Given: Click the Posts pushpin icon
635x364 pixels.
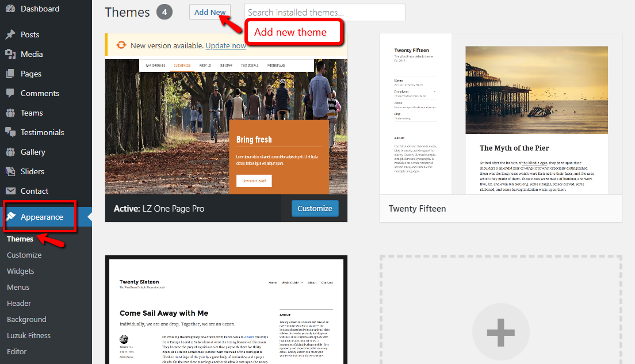Looking at the screenshot, I should coord(10,35).
